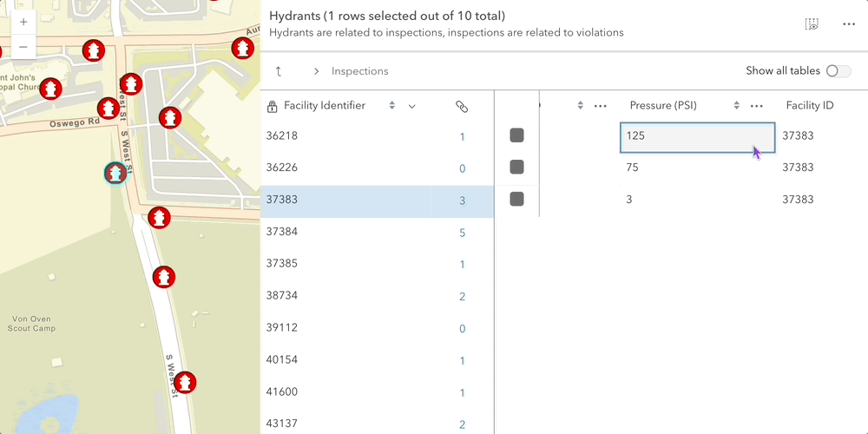Click the Pressure cell containing 125
This screenshot has width=868, height=434.
click(686, 136)
